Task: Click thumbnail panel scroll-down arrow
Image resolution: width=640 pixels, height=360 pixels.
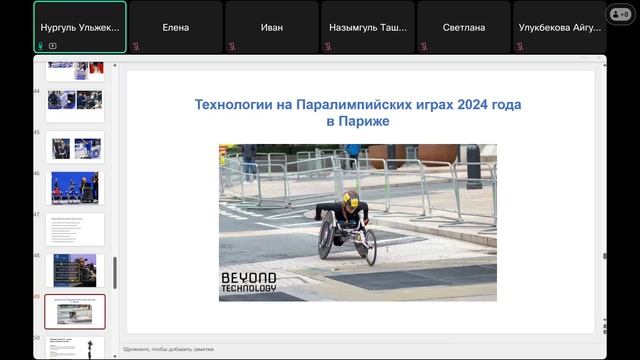Action: (x=115, y=356)
